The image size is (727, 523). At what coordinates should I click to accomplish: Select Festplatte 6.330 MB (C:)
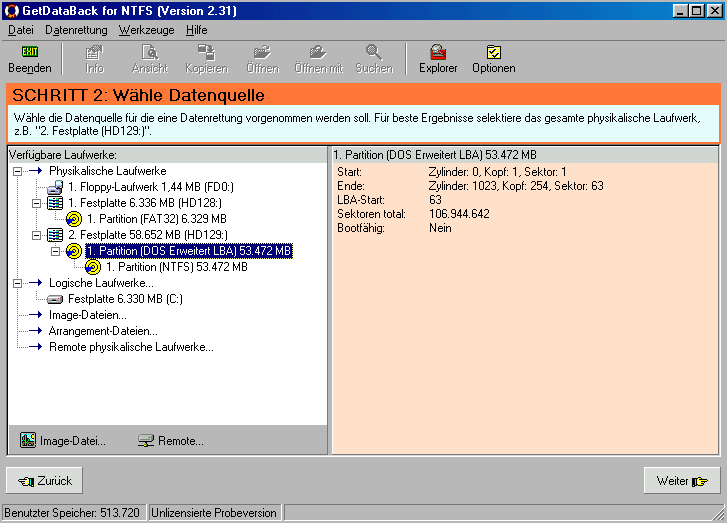click(125, 299)
